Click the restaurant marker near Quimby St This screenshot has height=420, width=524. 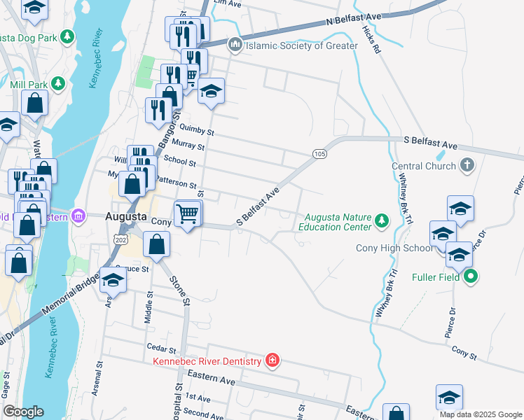coord(159,113)
